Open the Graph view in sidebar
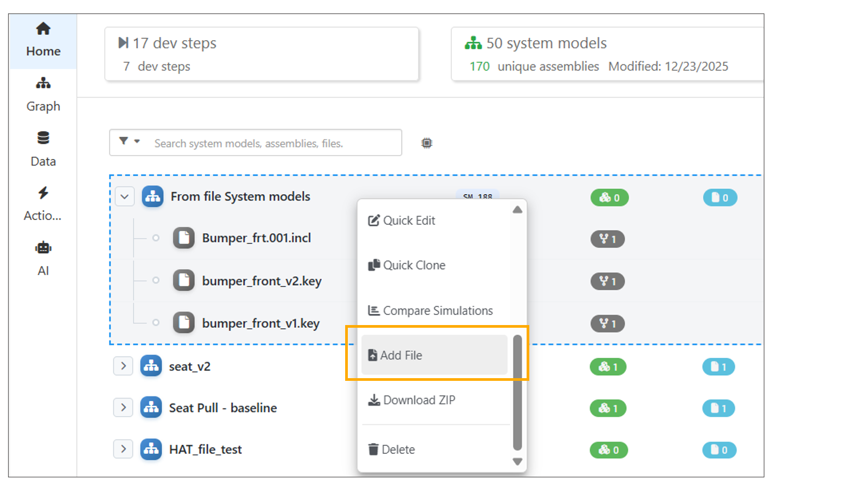Screen dimensions: 868x479 43,94
